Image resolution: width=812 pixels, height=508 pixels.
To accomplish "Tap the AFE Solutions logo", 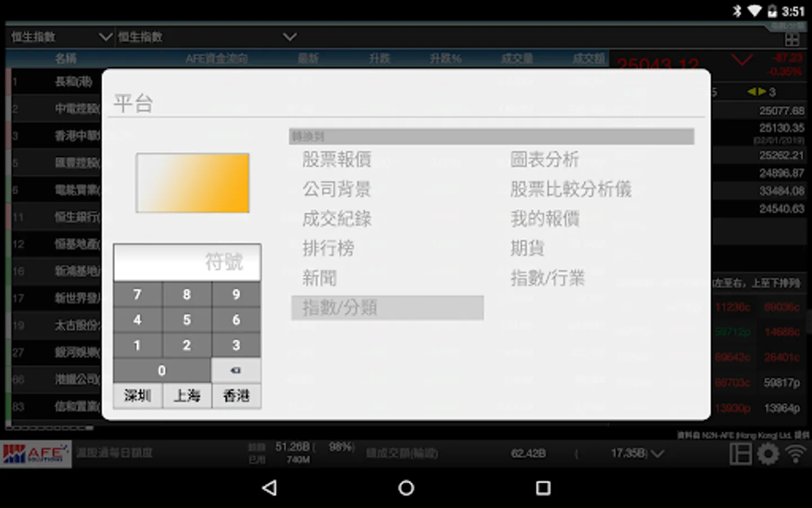I will pos(36,454).
